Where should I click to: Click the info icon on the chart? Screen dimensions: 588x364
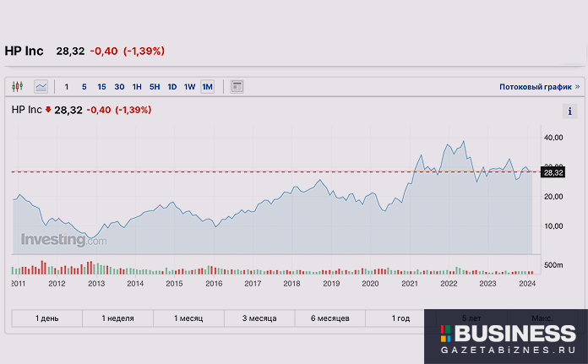click(x=569, y=111)
